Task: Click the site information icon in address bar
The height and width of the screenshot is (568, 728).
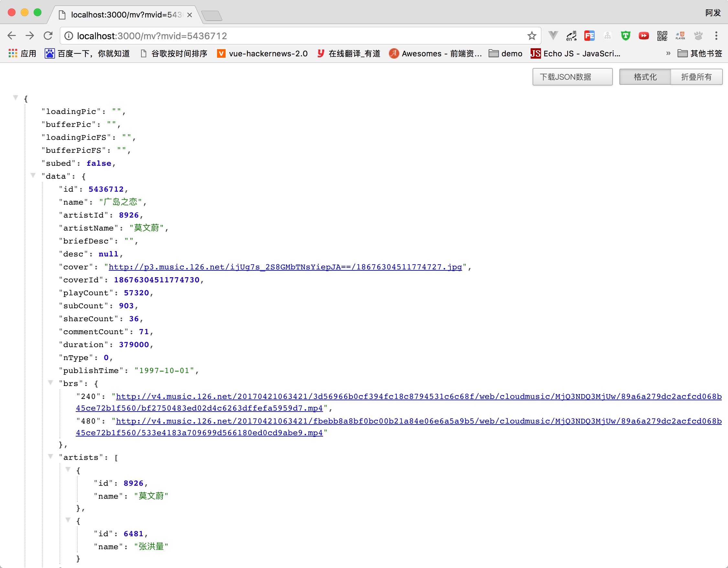Action: (x=69, y=36)
